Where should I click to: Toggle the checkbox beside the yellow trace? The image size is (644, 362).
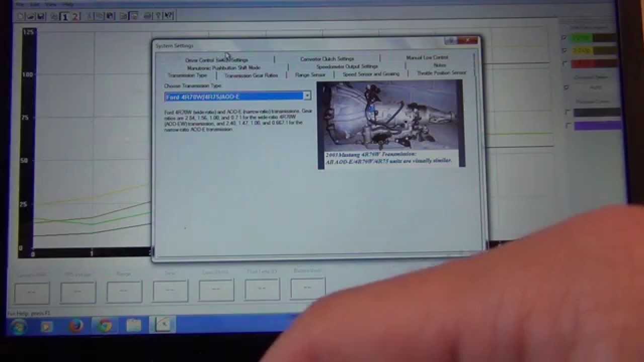tap(564, 50)
